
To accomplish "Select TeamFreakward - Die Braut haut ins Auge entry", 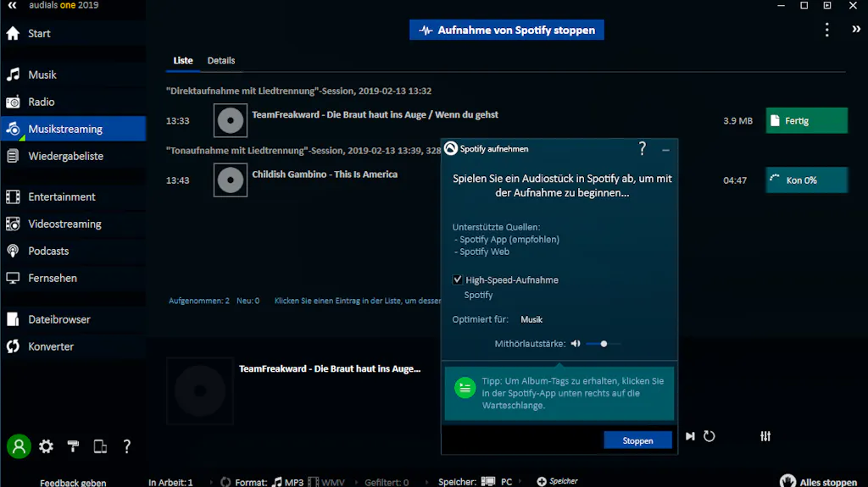I will 375,114.
